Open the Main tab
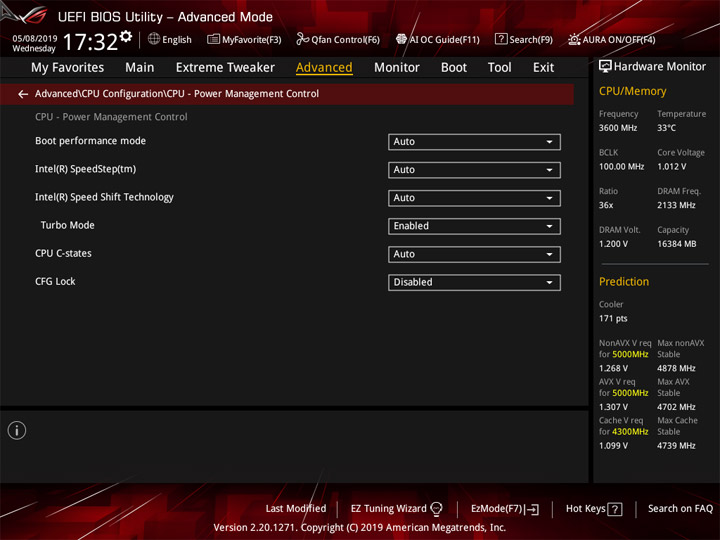This screenshot has width=720, height=540. [140, 68]
